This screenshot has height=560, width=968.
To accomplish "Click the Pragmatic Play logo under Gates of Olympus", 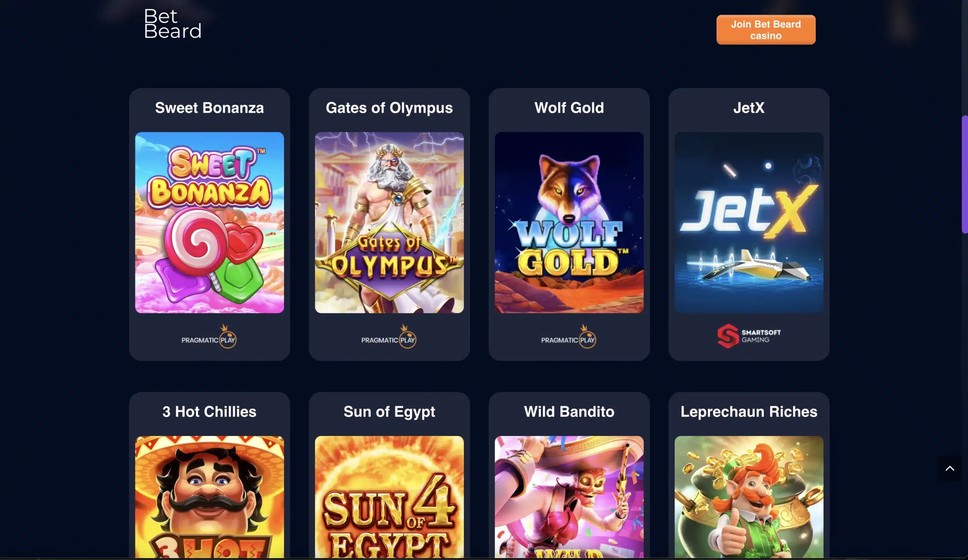I will pos(389,337).
